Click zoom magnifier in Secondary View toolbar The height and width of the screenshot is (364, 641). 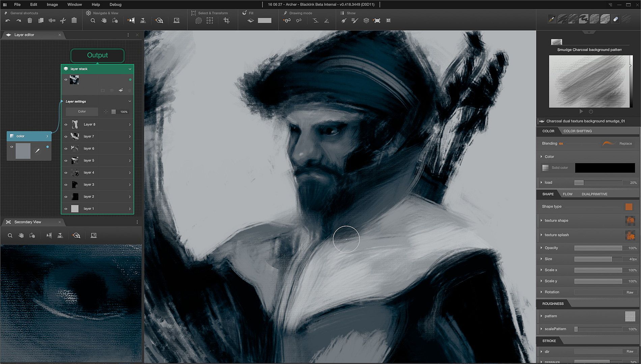click(x=10, y=236)
